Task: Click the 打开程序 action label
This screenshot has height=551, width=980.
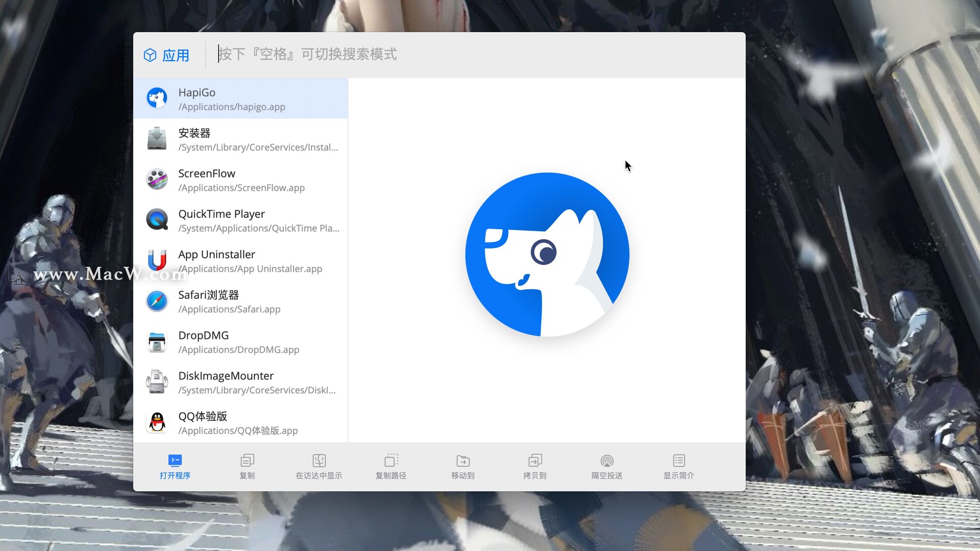Action: [175, 475]
